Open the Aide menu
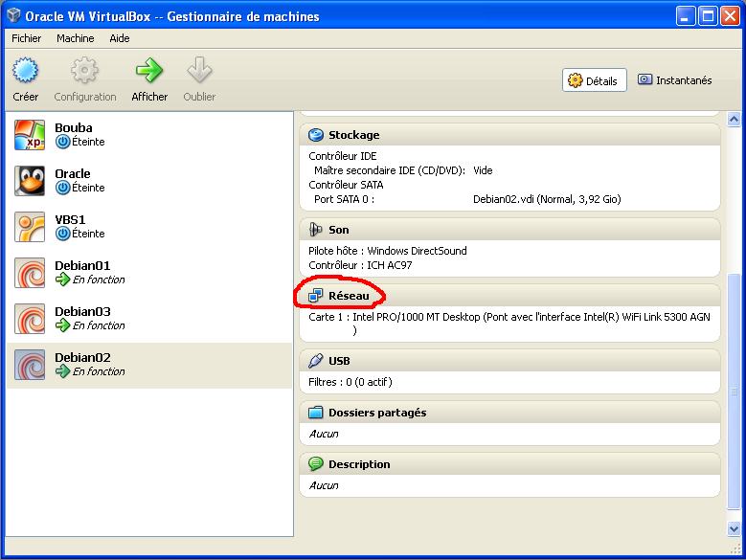This screenshot has width=746, height=560. click(x=120, y=38)
